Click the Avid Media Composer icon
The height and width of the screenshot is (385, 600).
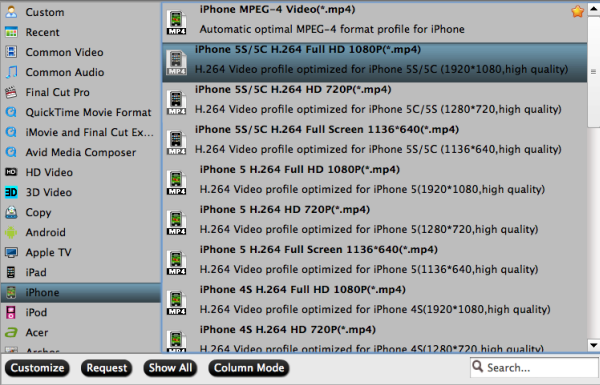11,152
